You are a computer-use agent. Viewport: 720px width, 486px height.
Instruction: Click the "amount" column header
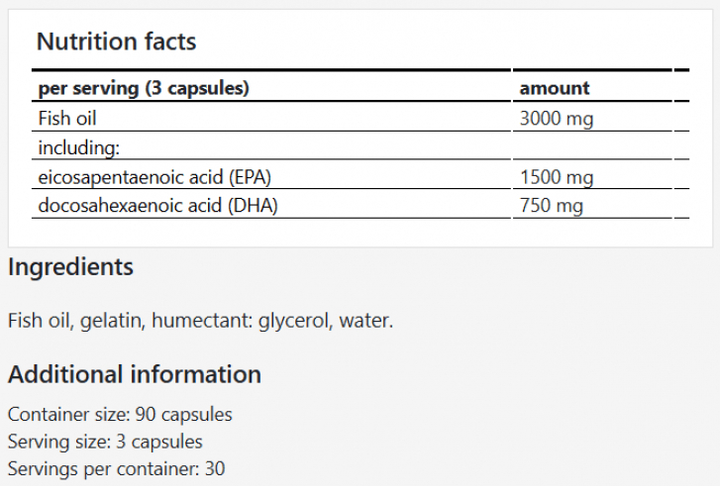554,88
